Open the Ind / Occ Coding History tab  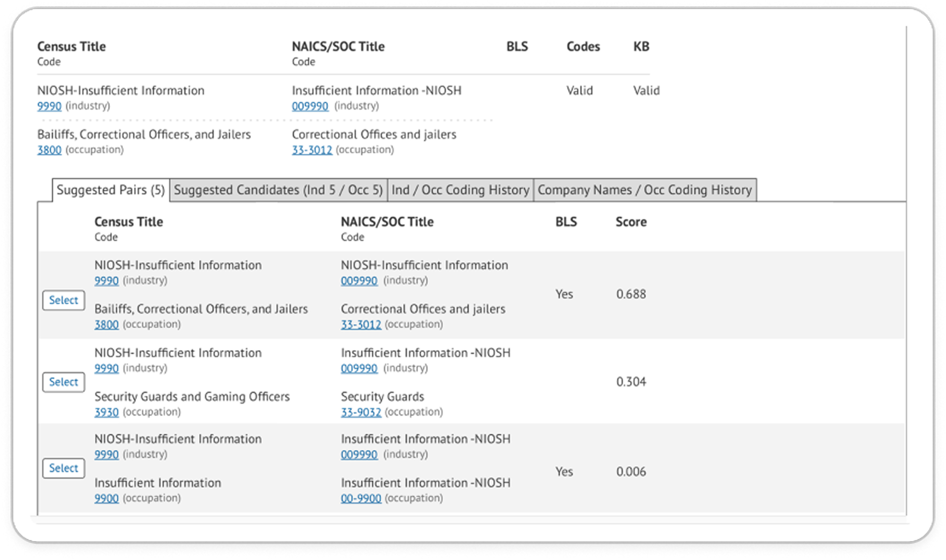pyautogui.click(x=460, y=190)
